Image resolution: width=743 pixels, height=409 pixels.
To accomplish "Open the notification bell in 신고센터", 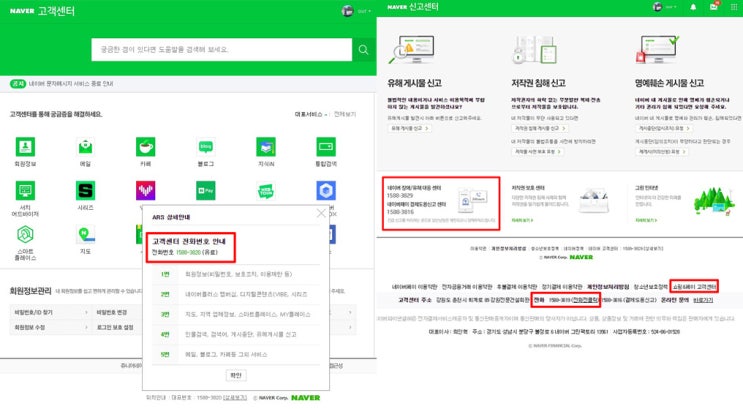I will pos(693,7).
